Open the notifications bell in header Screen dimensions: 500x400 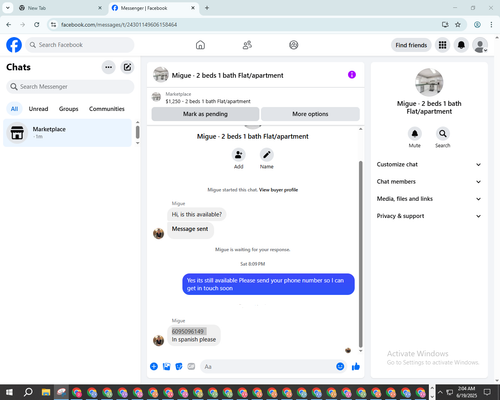click(461, 45)
